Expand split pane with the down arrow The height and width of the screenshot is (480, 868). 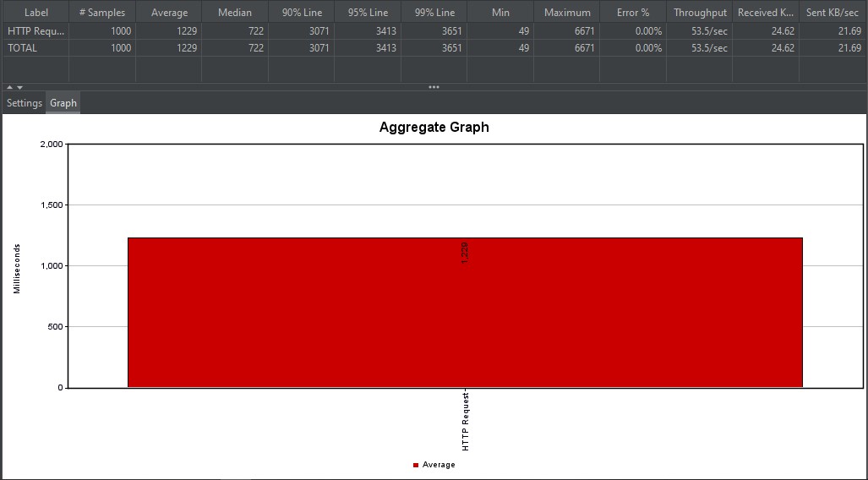click(20, 88)
